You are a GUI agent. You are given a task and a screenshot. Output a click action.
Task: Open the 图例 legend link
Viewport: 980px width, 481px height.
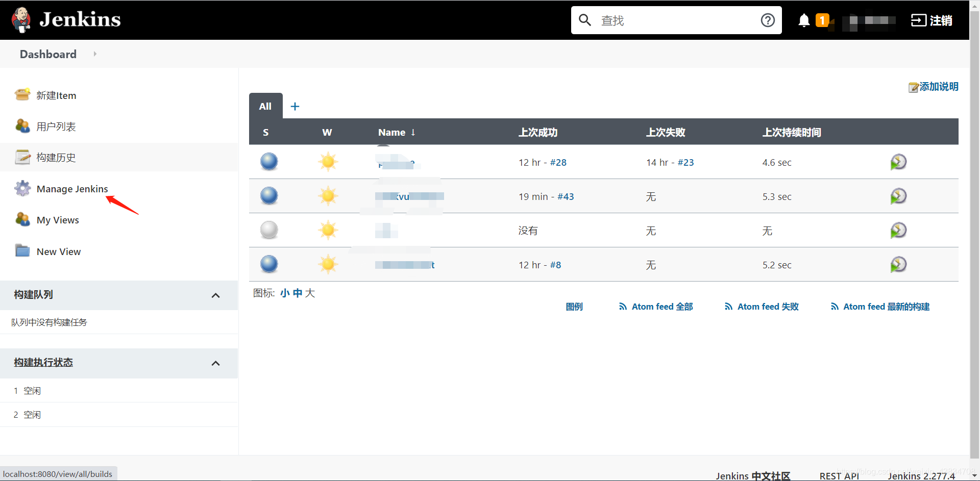(x=574, y=307)
